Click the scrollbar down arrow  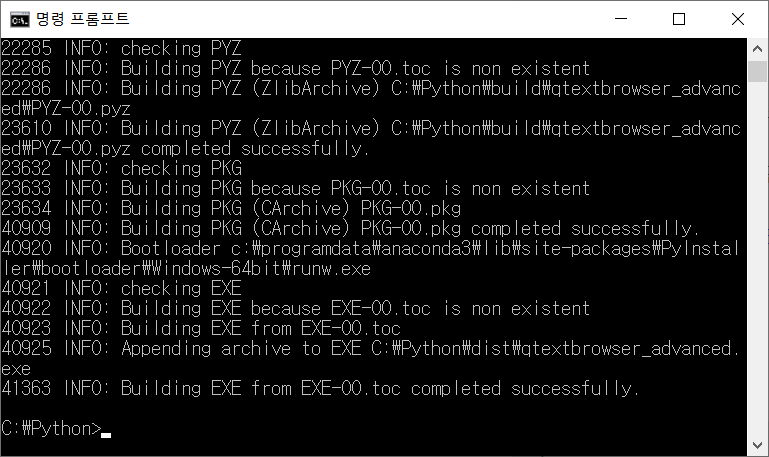click(x=757, y=445)
